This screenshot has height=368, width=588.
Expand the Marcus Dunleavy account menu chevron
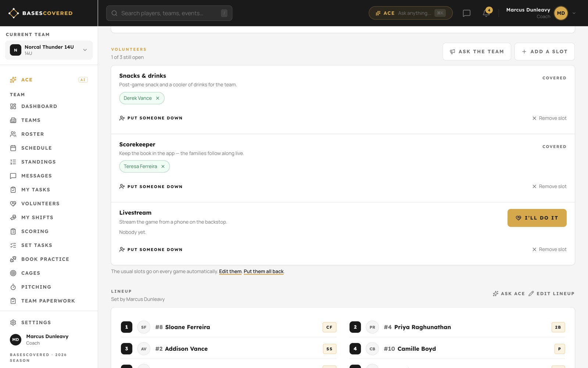click(574, 13)
